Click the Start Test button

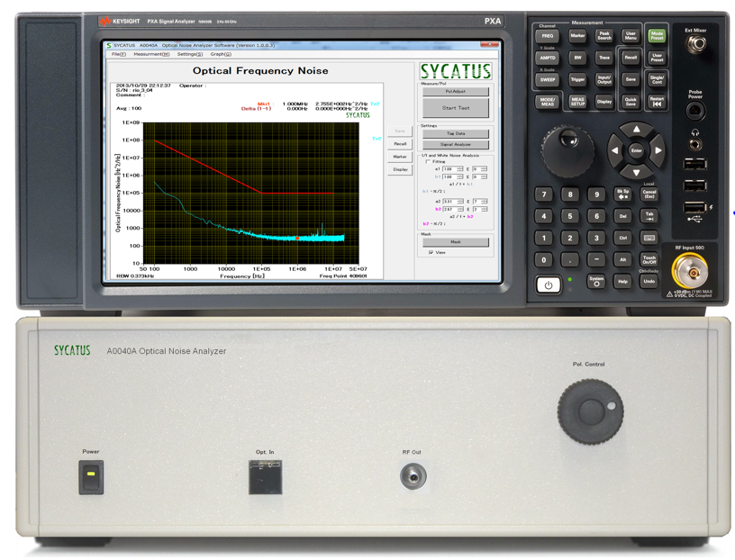tap(456, 108)
